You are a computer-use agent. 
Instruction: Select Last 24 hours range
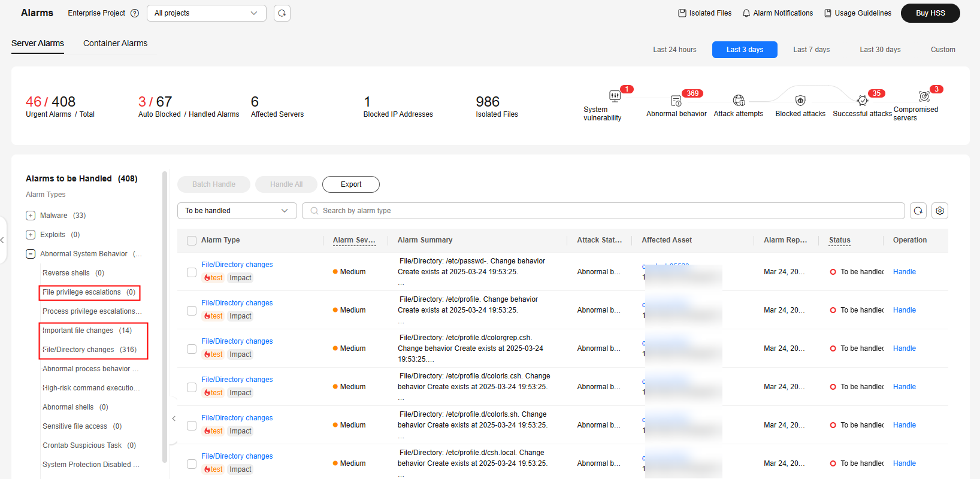pos(674,50)
